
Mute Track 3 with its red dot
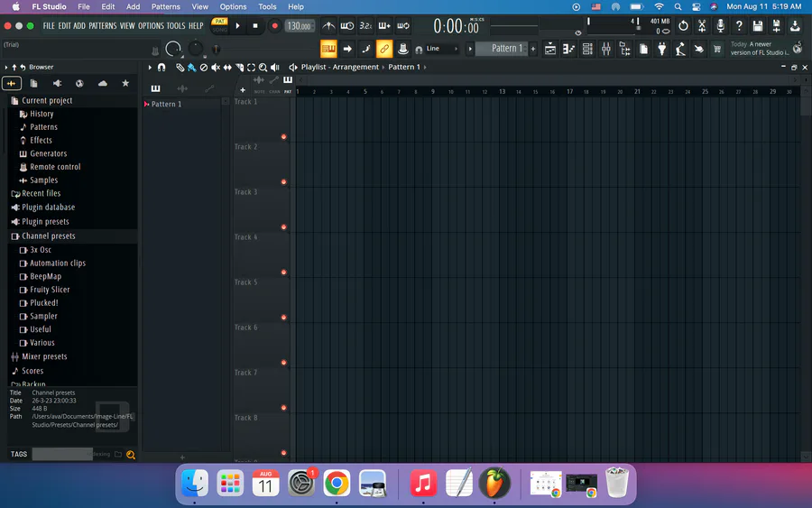pos(284,226)
